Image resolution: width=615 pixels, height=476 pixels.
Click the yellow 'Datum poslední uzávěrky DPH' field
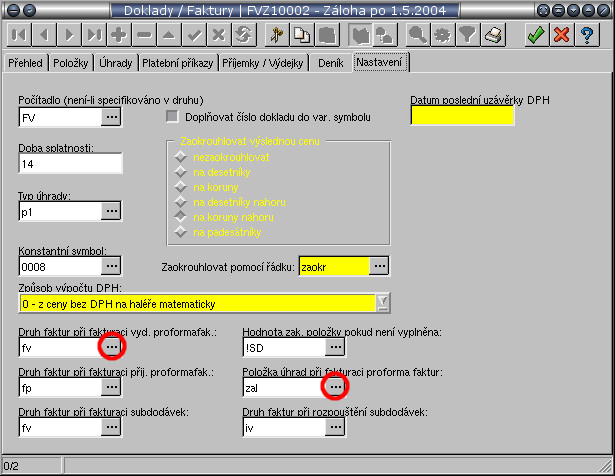[462, 115]
